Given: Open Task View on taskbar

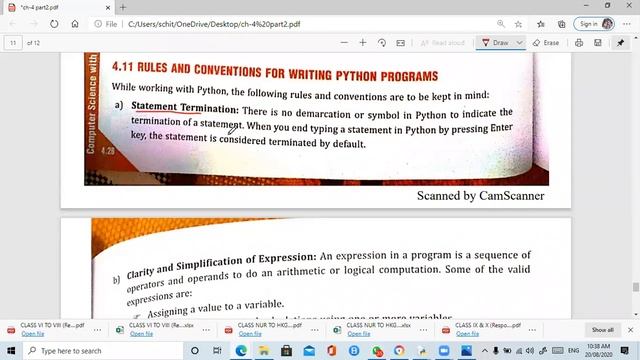Looking at the screenshot, I should click(217, 351).
